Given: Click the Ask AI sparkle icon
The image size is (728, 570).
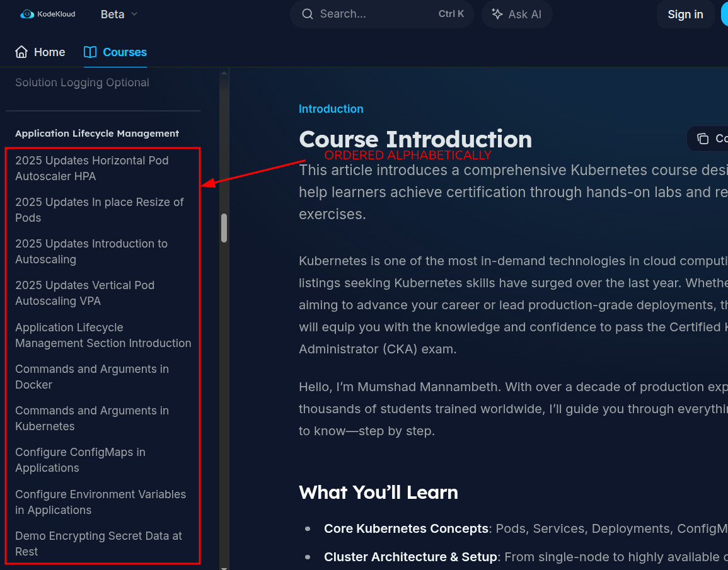Looking at the screenshot, I should coord(497,14).
